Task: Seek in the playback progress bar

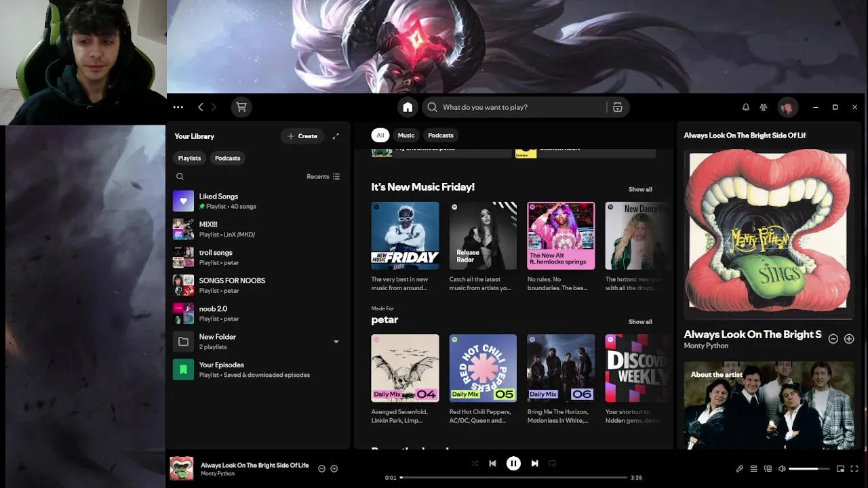Action: pos(513,478)
